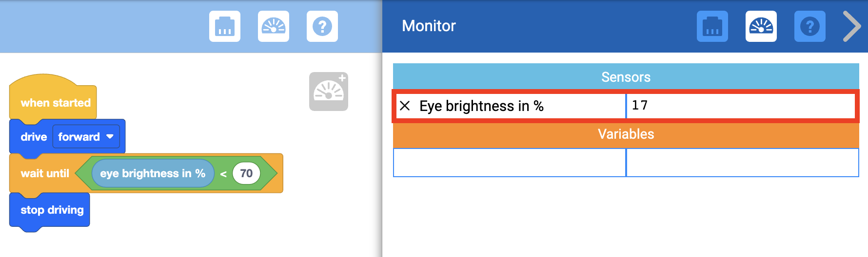Click the empty Variables name cell
This screenshot has height=257, width=868.
pos(510,163)
